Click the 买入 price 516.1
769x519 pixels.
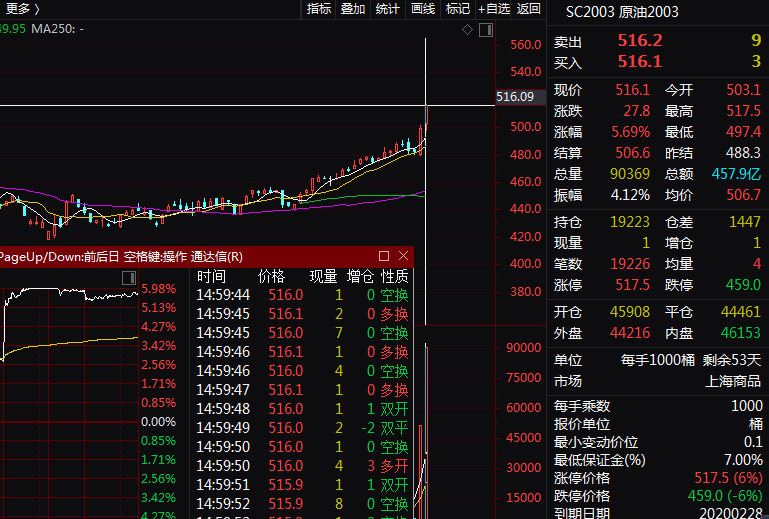640,61
